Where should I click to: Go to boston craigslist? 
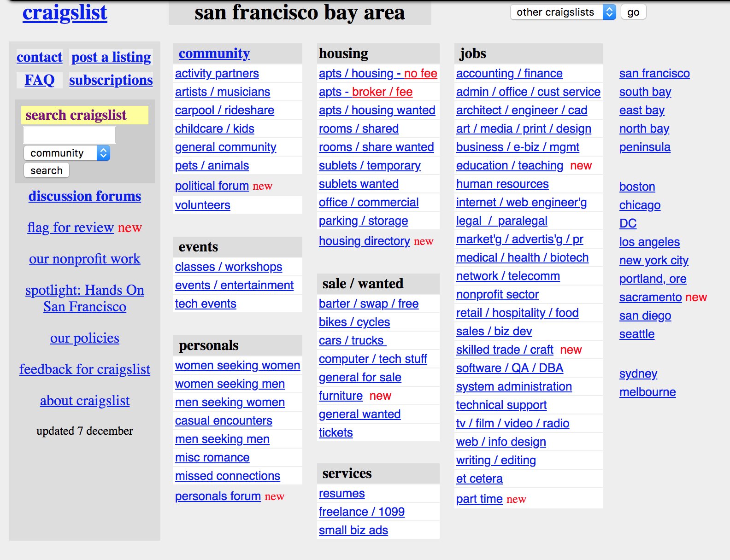(637, 187)
